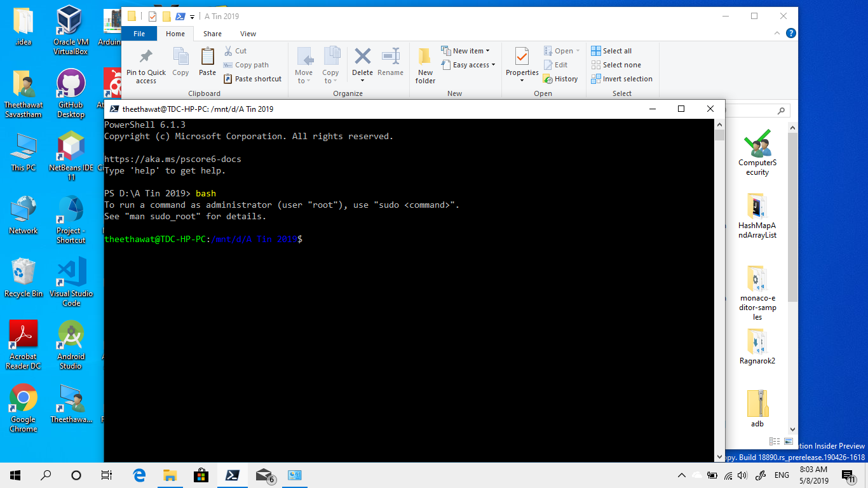The image size is (868, 488).
Task: Select the Recycle Bin icon
Action: click(23, 278)
